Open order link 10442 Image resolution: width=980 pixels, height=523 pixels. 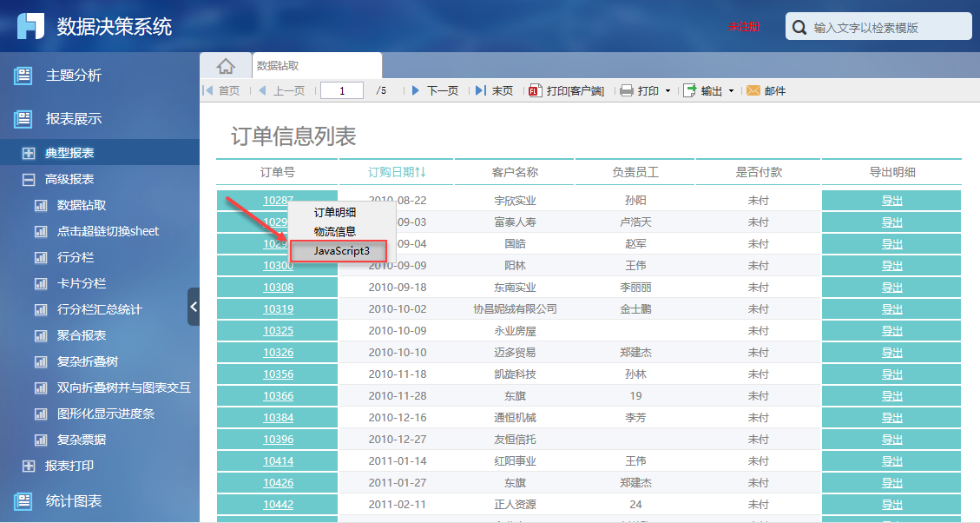coord(278,504)
